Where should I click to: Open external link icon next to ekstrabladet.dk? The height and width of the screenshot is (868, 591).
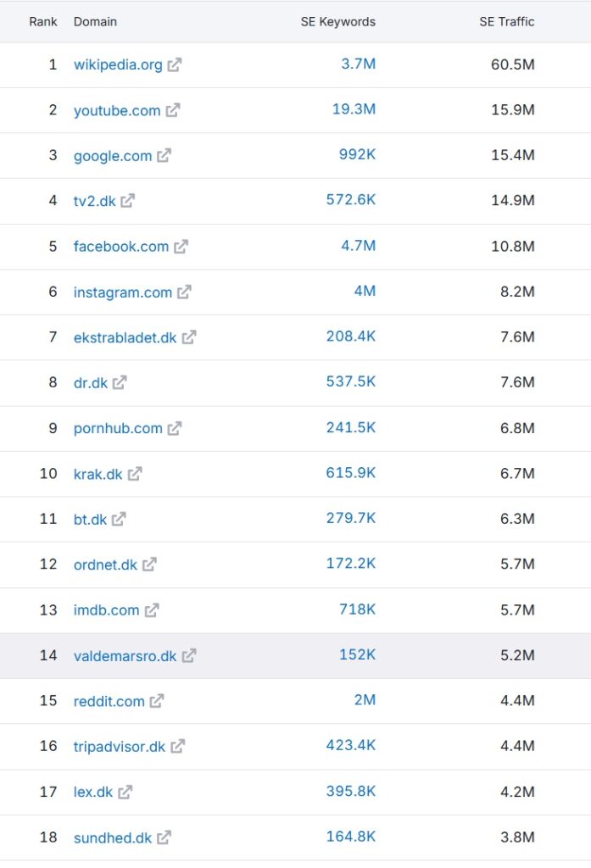[188, 337]
